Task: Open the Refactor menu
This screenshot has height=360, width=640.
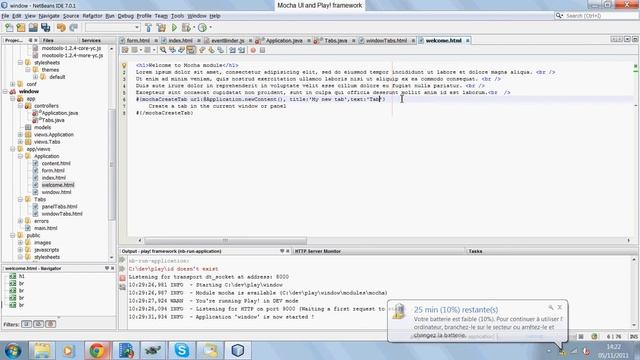Action: pyautogui.click(x=92, y=16)
